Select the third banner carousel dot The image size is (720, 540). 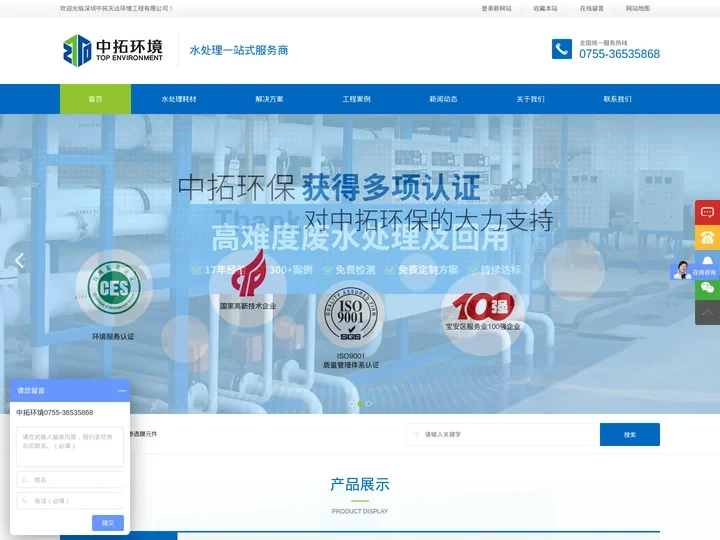[x=369, y=404]
